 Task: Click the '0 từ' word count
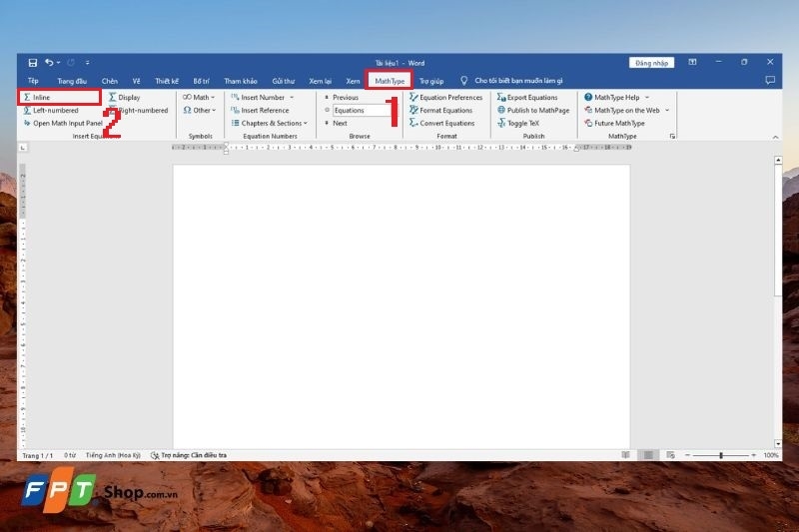[70, 455]
